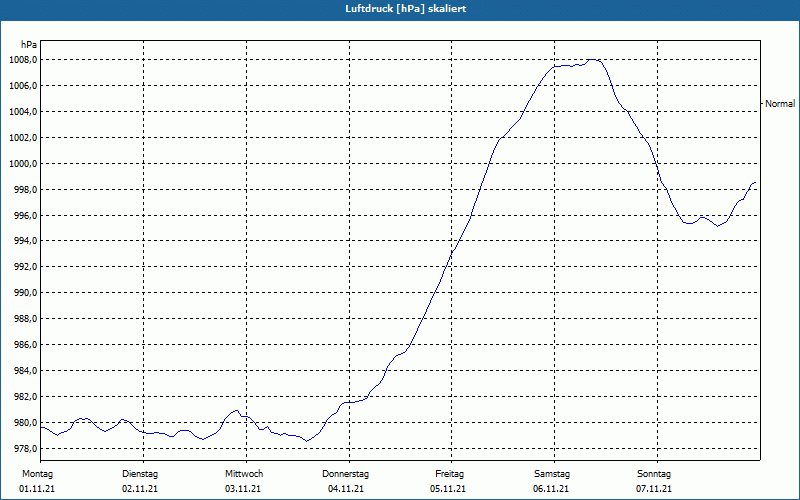Click the date 01.11.21
Image resolution: width=800 pixels, height=500 pixels.
click(37, 489)
